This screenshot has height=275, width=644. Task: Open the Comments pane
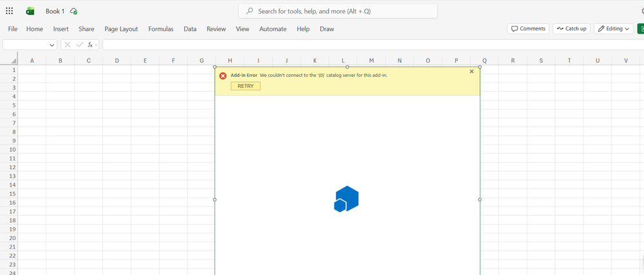click(x=528, y=28)
